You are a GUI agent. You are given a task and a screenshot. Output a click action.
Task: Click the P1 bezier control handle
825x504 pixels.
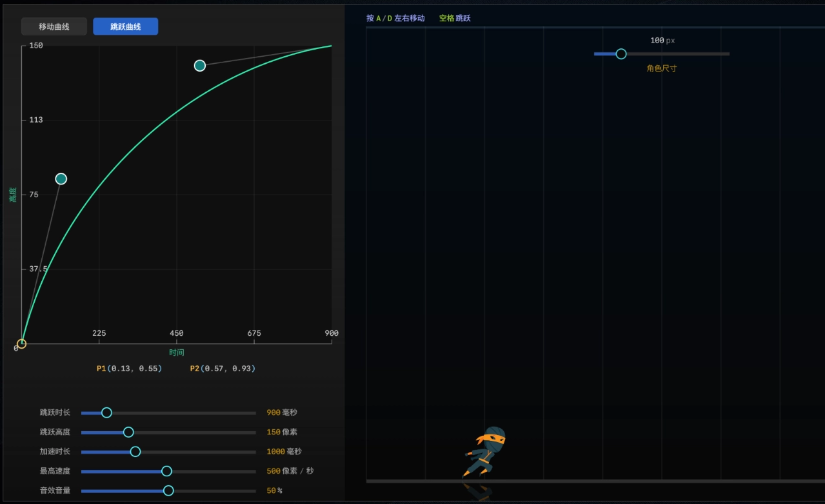[x=61, y=179]
